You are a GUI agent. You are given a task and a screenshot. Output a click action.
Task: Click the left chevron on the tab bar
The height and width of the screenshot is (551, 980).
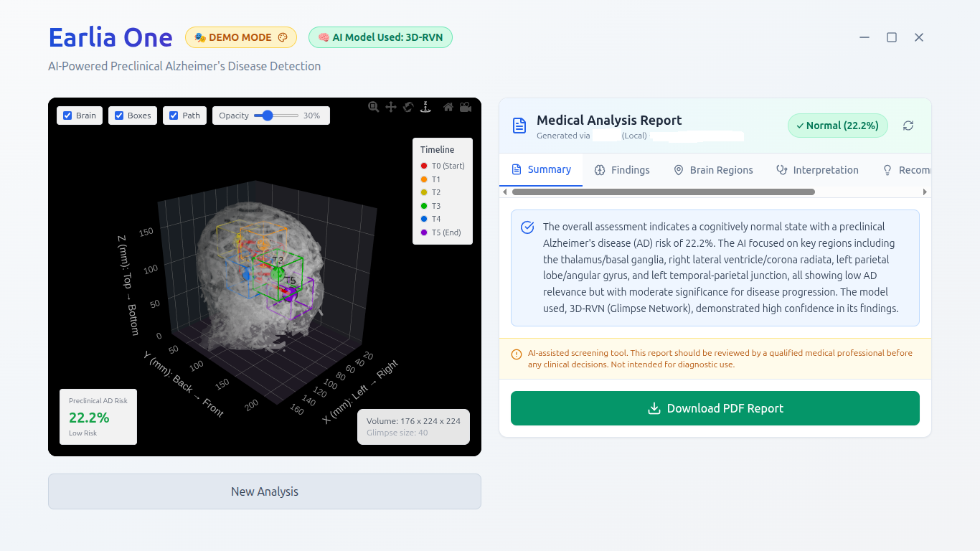504,192
